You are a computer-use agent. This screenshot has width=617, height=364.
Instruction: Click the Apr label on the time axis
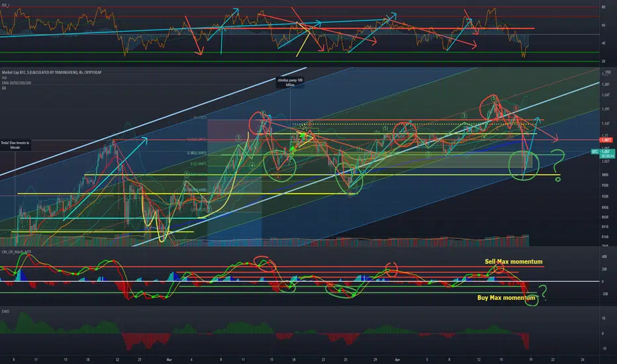coord(397,359)
